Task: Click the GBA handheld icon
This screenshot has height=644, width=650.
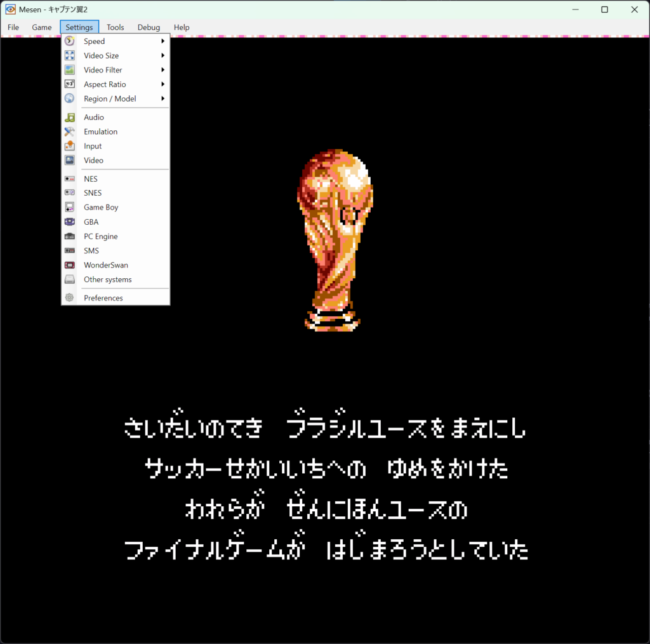Action: [70, 222]
